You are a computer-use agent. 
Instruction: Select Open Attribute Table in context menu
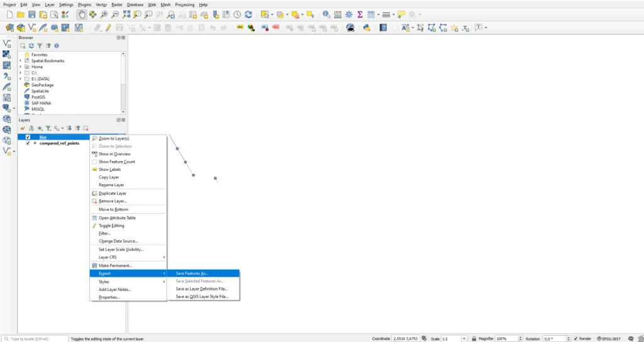tap(117, 218)
